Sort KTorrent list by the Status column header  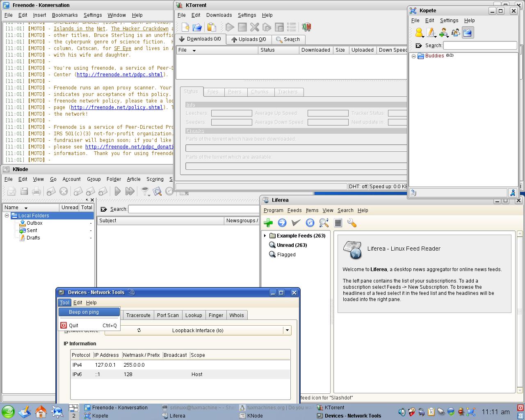pos(279,50)
